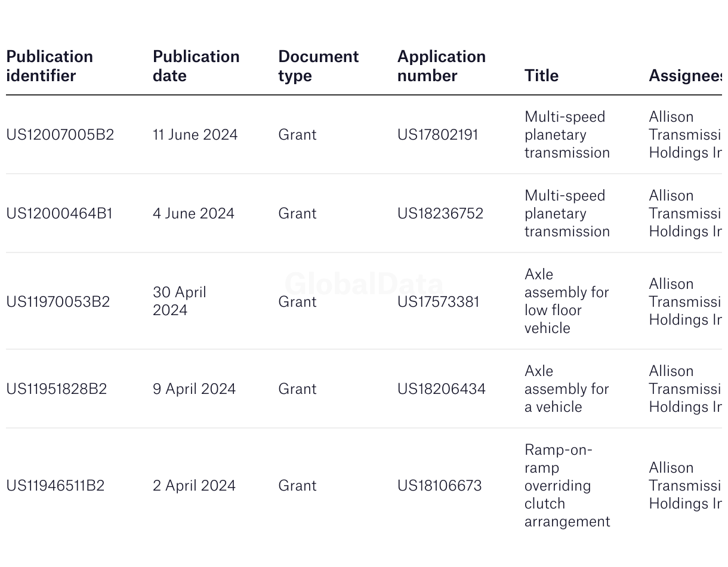This screenshot has width=728, height=567.
Task: Click the "Axle assembly for a vehicle" title
Action: (x=566, y=389)
